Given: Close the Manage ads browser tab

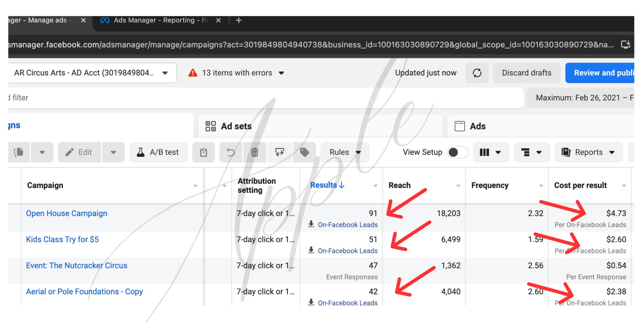Looking at the screenshot, I should click(83, 20).
